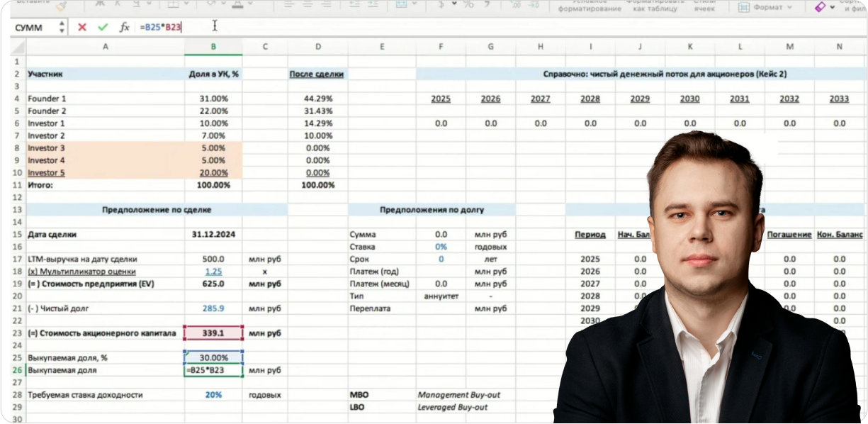Center-align the cell text

coord(310,5)
